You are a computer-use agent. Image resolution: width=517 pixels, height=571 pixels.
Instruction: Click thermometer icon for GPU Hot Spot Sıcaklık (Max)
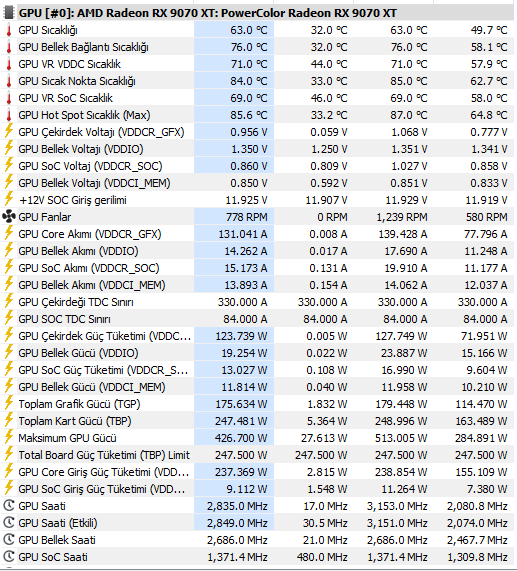[9, 115]
